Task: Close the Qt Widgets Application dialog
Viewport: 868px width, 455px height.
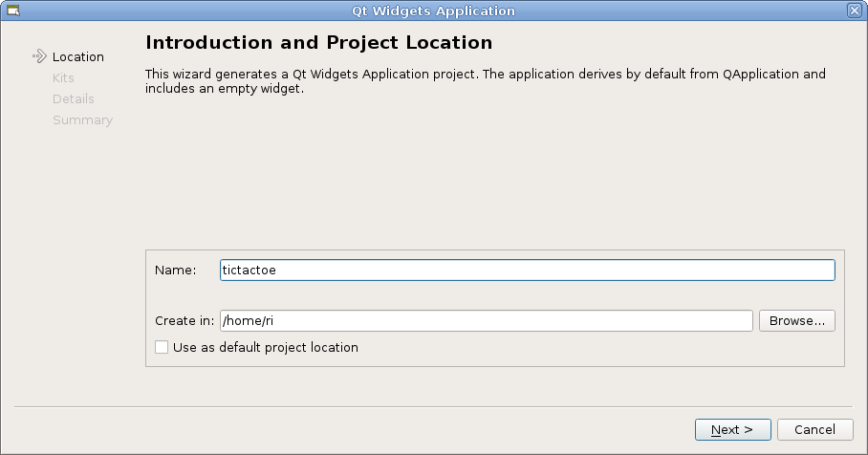Action: tap(855, 11)
